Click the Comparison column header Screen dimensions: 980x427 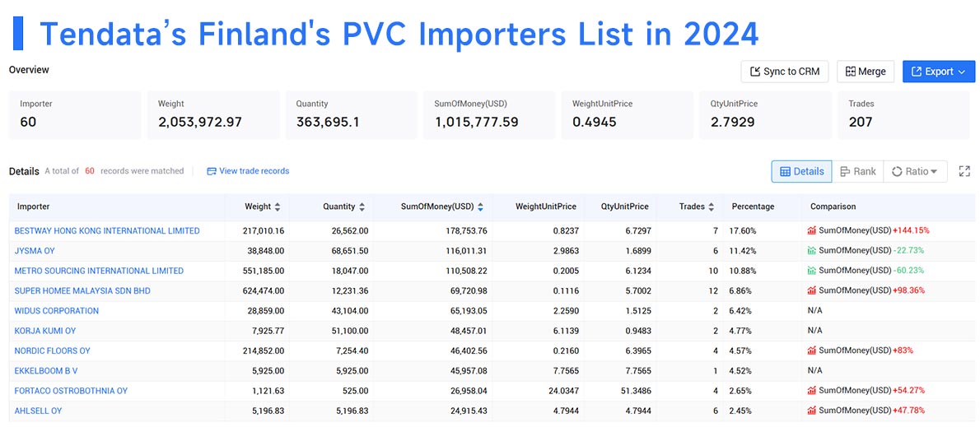point(833,207)
